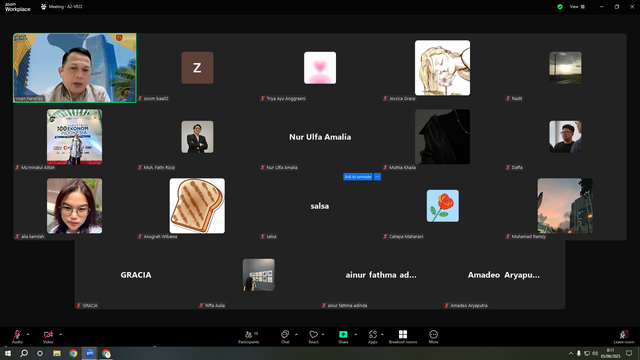Click the green encryption shield icon
640x360 pixels.
pos(560,7)
